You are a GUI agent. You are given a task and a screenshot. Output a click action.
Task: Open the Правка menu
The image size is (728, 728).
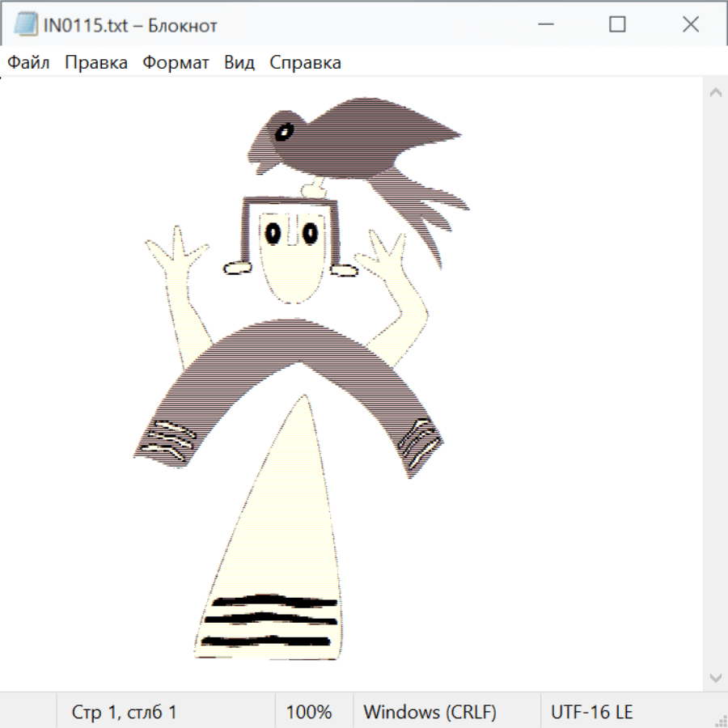click(x=96, y=63)
